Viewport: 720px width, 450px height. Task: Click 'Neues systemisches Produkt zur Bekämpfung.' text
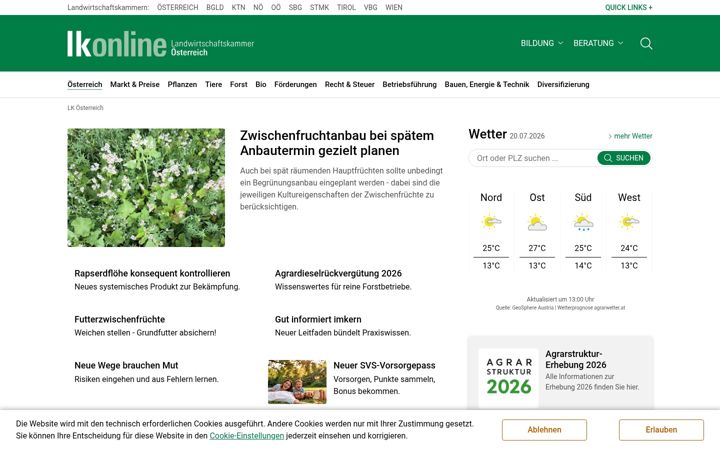pos(157,287)
